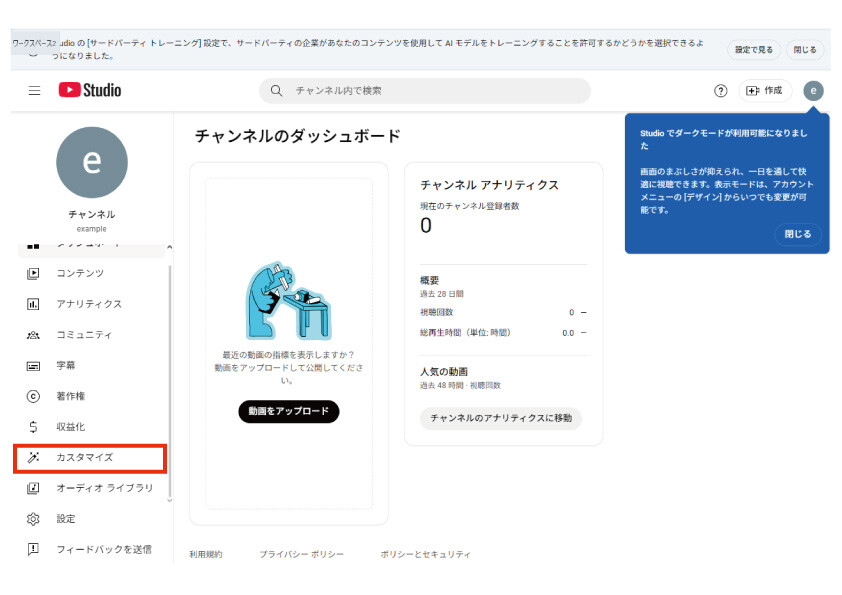This screenshot has width=842, height=595.
Task: Open the help question mark icon
Action: tap(720, 91)
